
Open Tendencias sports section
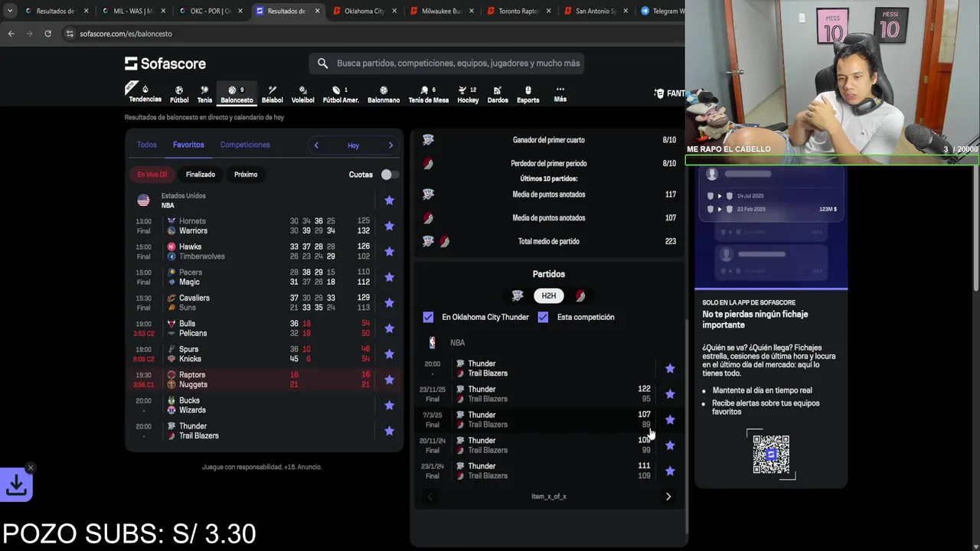(145, 93)
